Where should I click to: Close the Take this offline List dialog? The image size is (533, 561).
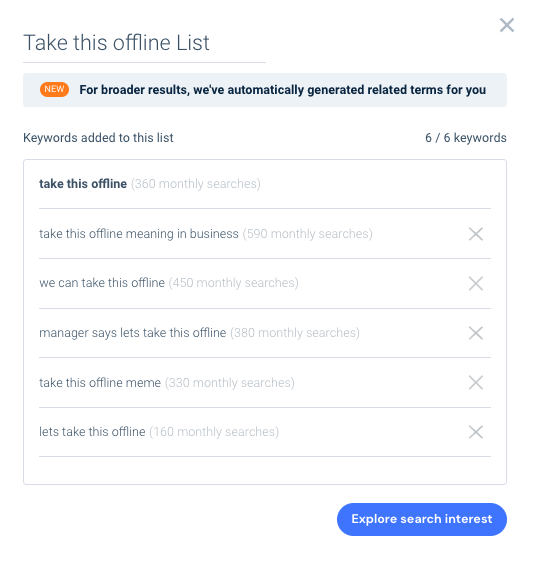(507, 25)
